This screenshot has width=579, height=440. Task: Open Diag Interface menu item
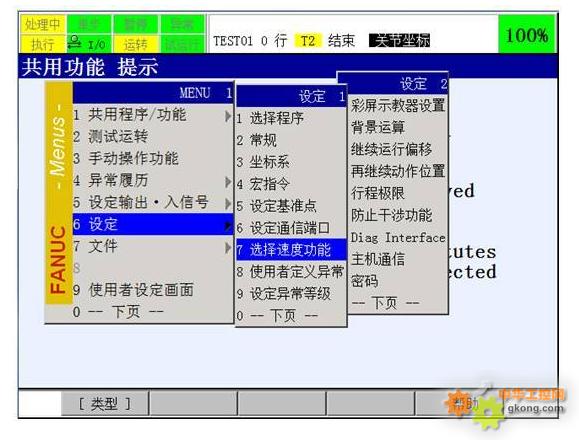pos(398,237)
